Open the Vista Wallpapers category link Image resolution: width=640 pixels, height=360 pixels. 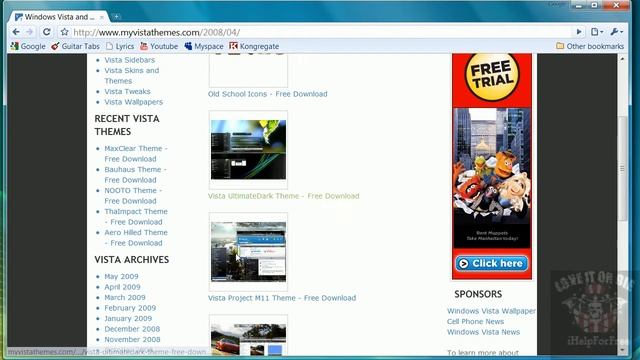[x=133, y=102]
